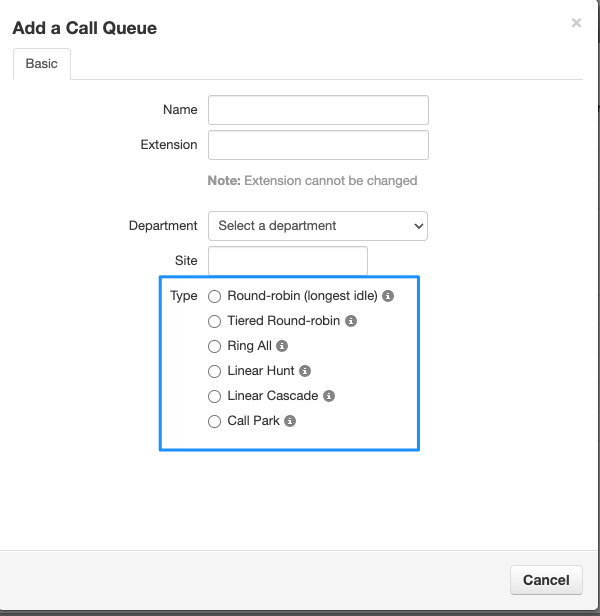Click the Site input box
The image size is (600, 616).
(x=288, y=261)
